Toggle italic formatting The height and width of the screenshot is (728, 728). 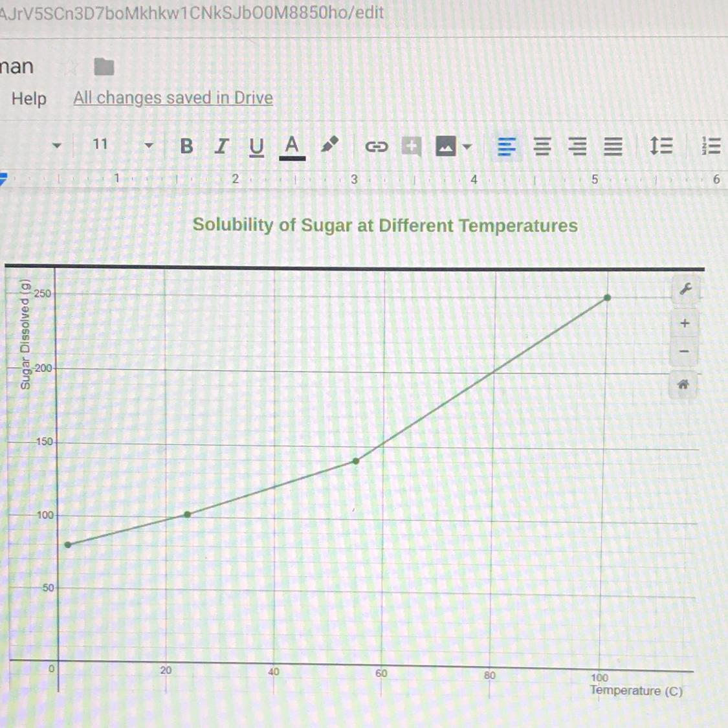[x=221, y=146]
